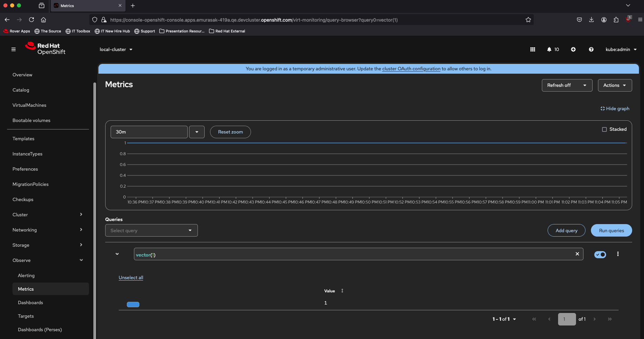Open the query kebab options menu
Image resolution: width=644 pixels, height=339 pixels.
coord(618,254)
